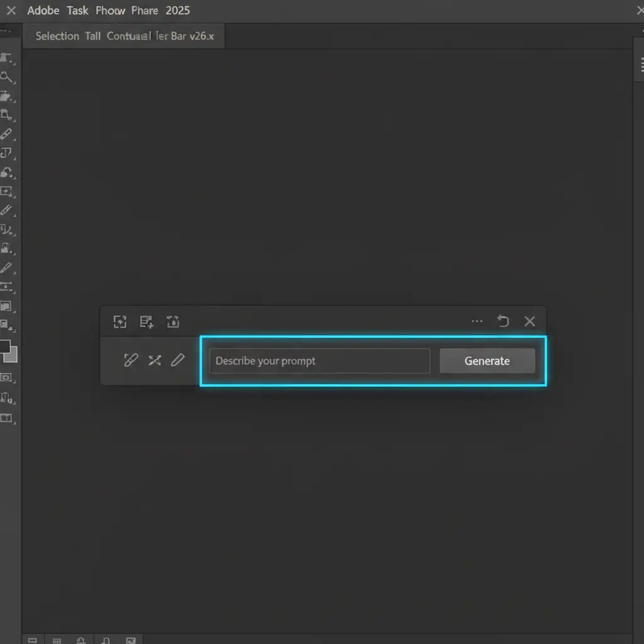
Task: Click the Generate button
Action: pos(487,361)
